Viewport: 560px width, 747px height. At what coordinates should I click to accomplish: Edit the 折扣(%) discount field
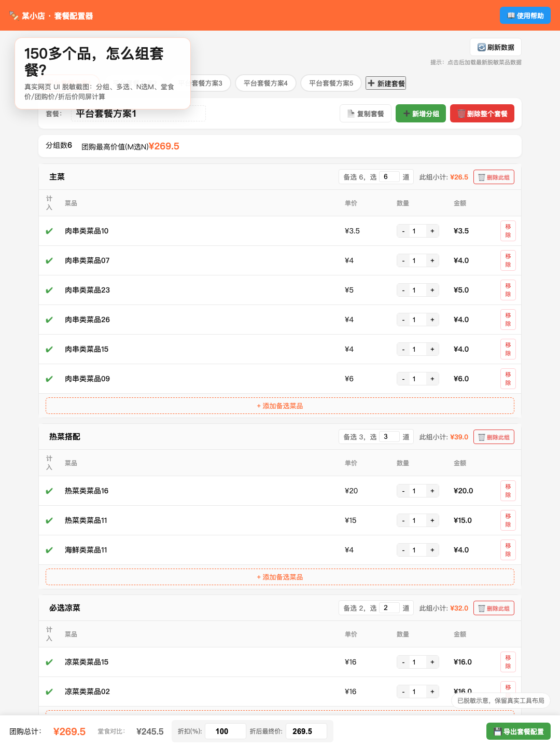pyautogui.click(x=226, y=731)
